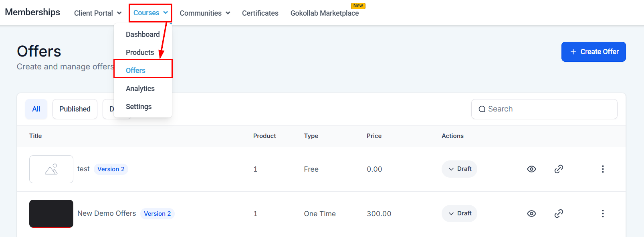The image size is (644, 237).
Task: Click the New badge above Marketplace
Action: coord(358,6)
